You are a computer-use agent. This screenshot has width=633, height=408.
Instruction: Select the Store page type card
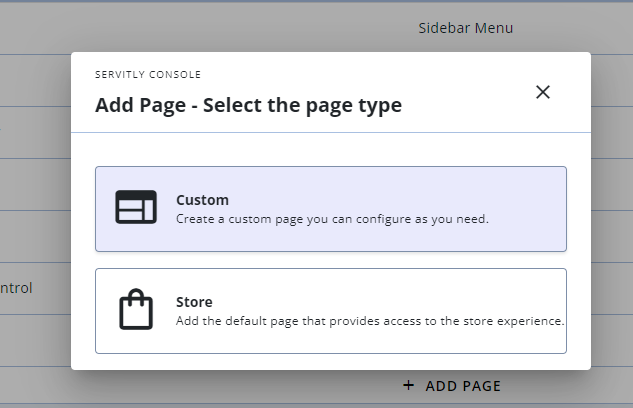point(330,310)
